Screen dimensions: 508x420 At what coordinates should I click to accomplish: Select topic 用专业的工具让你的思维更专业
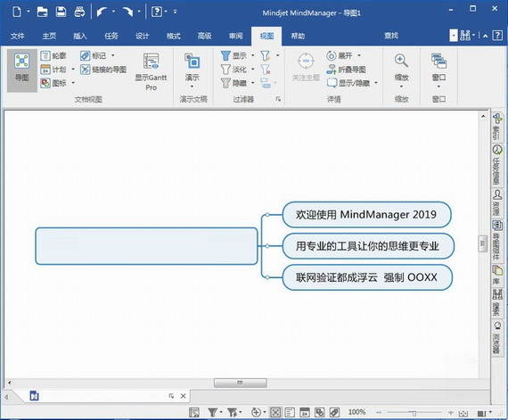(x=368, y=246)
